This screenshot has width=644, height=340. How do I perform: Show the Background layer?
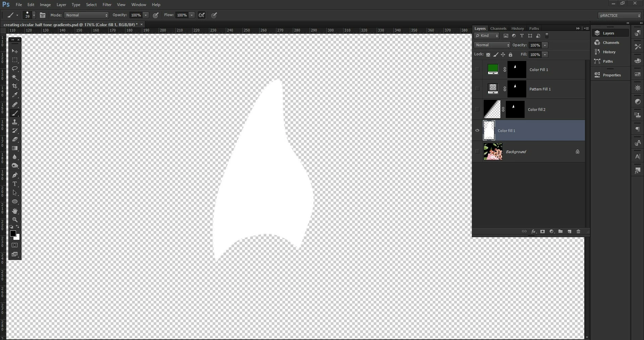pos(477,151)
